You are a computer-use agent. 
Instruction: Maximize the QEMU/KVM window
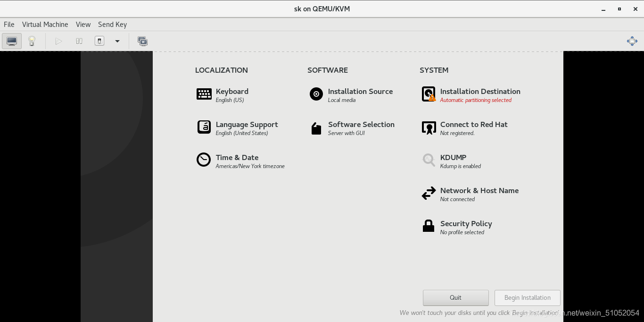click(619, 9)
